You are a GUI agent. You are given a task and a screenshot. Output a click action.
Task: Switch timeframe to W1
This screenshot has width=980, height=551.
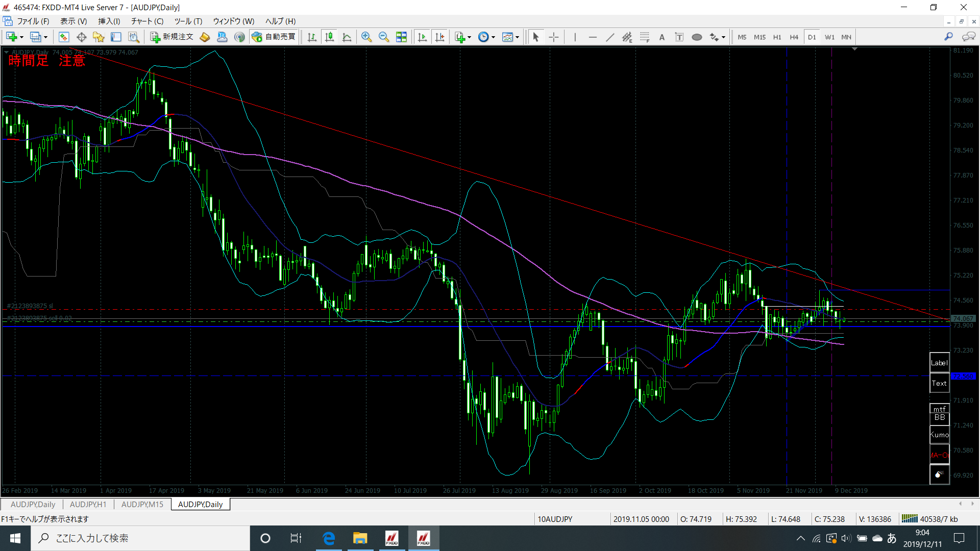click(829, 37)
